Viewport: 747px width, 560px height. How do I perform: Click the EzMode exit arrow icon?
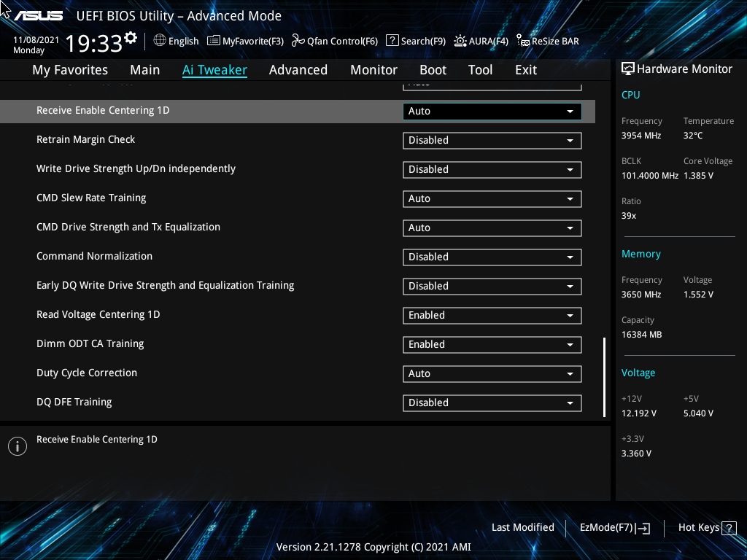coord(643,528)
